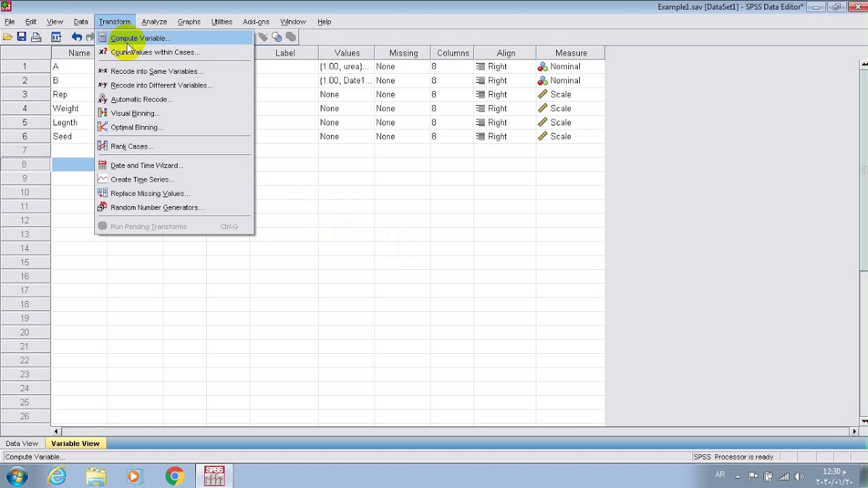Click the Measure column header
The width and height of the screenshot is (868, 488).
tap(571, 53)
